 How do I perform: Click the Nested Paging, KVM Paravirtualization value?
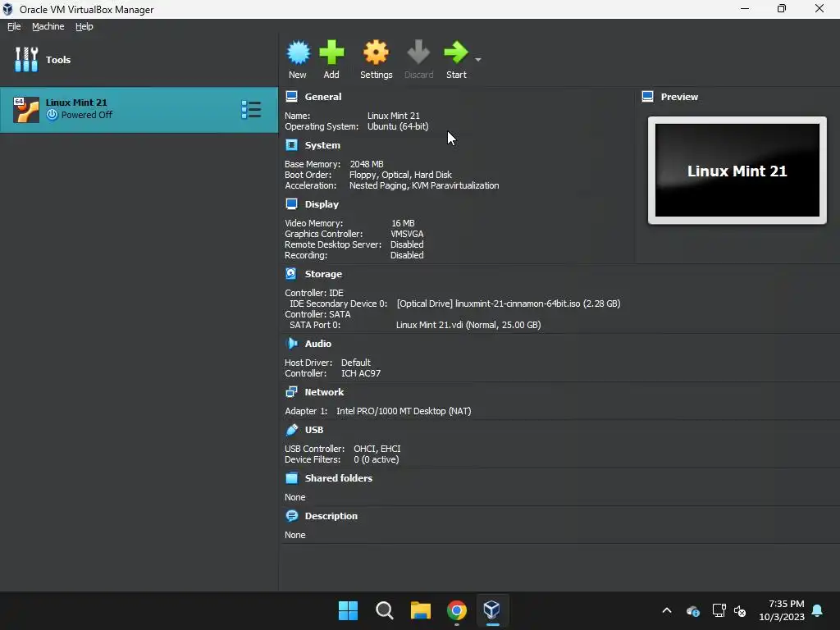(424, 185)
